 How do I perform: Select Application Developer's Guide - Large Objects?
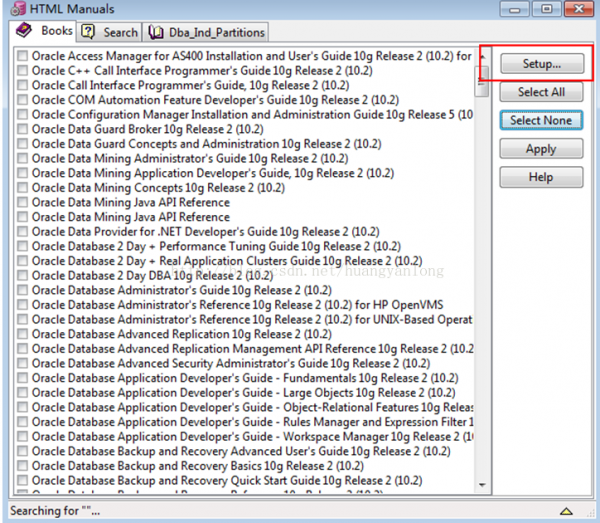point(244,392)
